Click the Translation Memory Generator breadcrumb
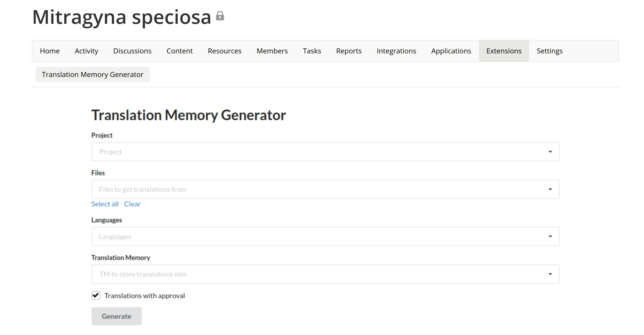This screenshot has width=644, height=335. [93, 74]
